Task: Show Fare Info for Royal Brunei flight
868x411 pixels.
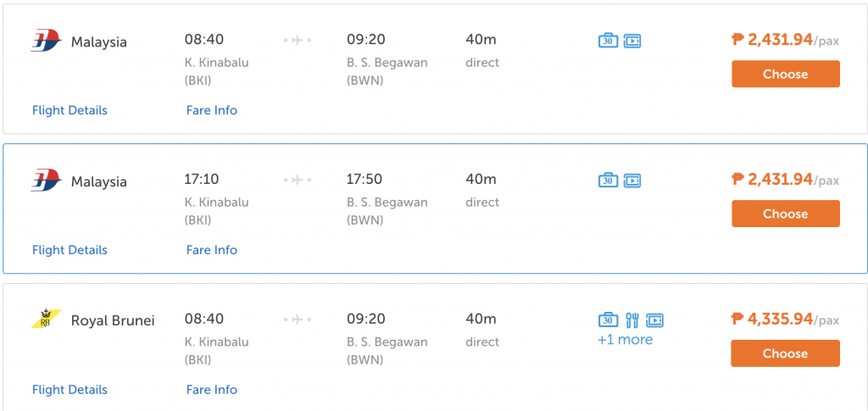Action: (211, 390)
